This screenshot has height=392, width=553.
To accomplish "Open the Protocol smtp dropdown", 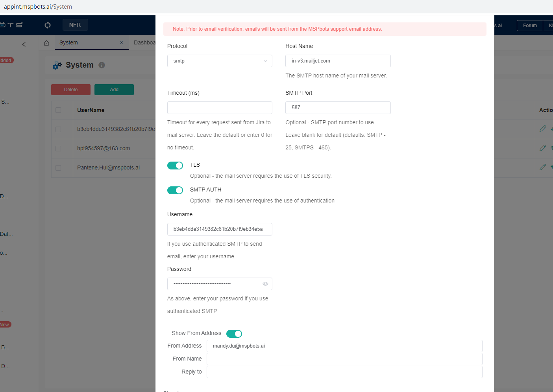I will [x=220, y=61].
